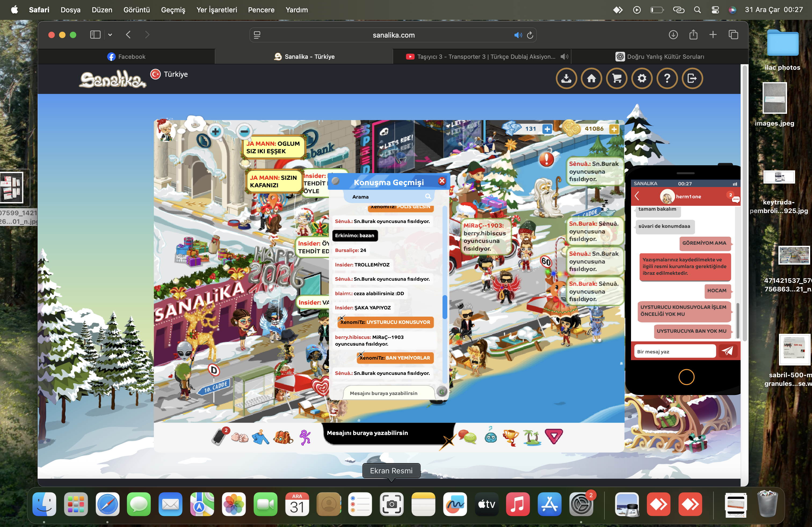
Task: Open the Safari downloads popover
Action: 673,35
